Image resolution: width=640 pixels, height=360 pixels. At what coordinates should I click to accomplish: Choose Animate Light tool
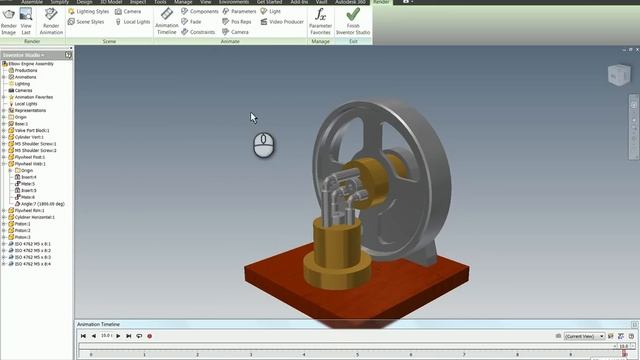pos(271,11)
